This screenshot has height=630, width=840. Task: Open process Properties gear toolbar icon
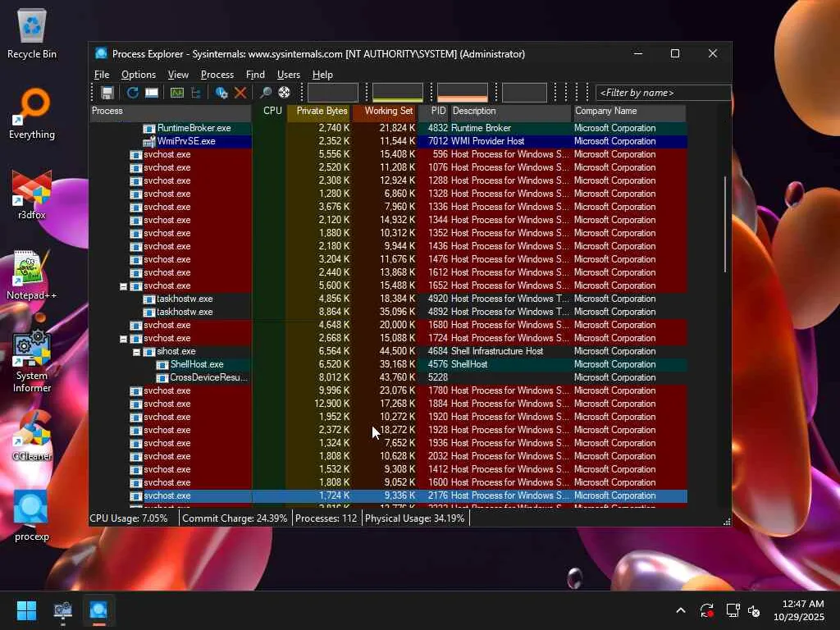tap(221, 93)
